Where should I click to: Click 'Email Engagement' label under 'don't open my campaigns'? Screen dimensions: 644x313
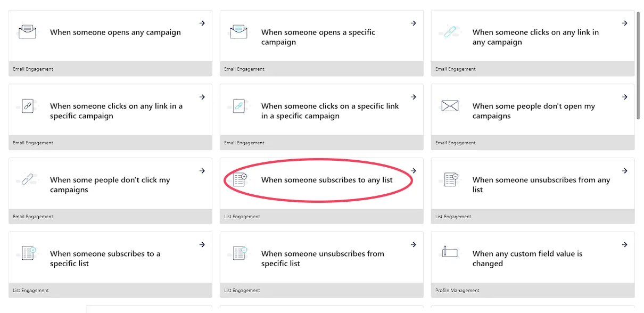point(456,143)
